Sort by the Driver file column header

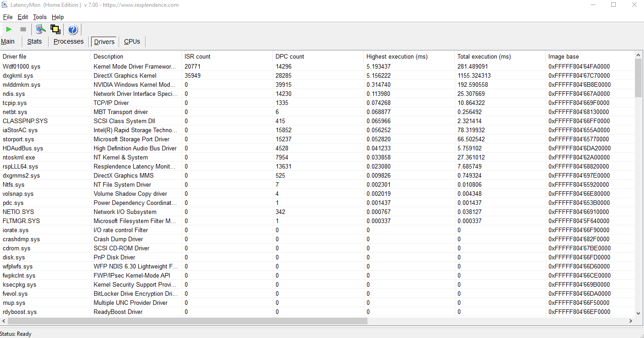tap(45, 56)
